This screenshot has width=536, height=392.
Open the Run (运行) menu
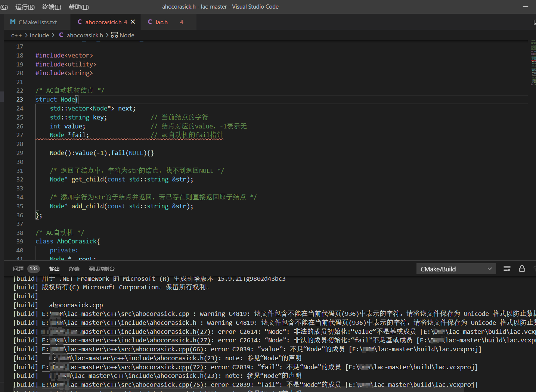[25, 7]
